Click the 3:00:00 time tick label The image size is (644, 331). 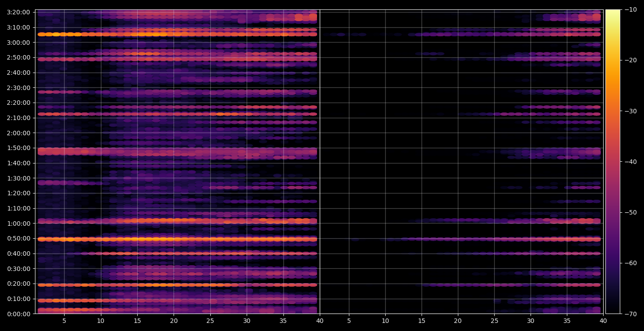18,43
